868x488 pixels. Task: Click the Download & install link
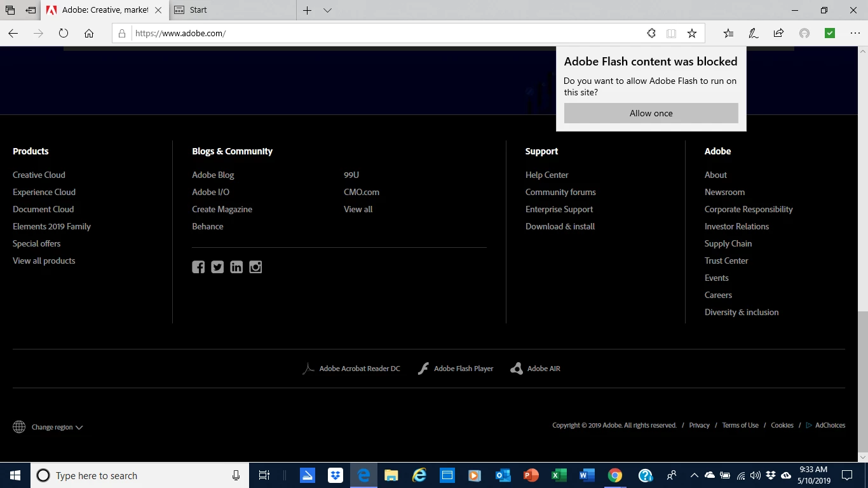[560, 226]
